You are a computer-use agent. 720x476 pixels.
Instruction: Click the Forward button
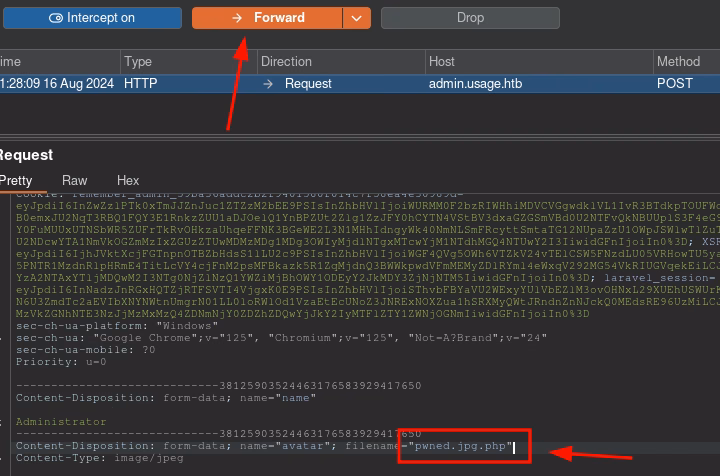click(x=267, y=18)
